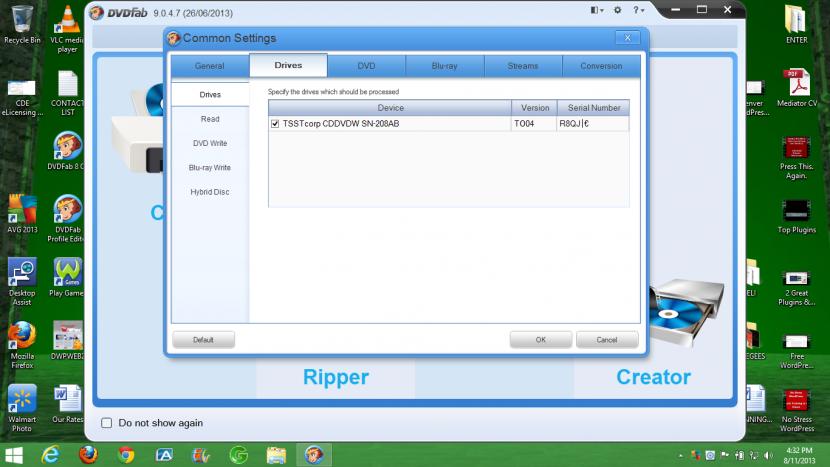Launch Google Chrome from taskbar
830x467 pixels.
pyautogui.click(x=126, y=455)
